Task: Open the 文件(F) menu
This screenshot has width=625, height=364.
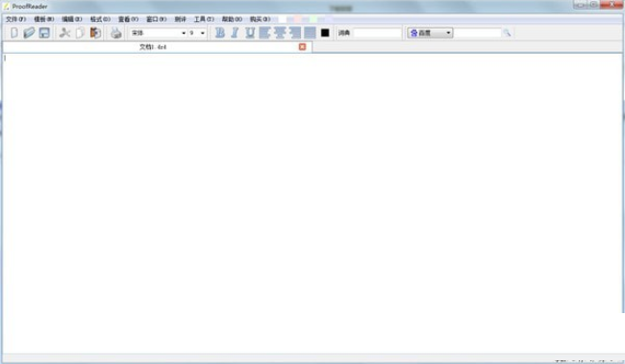Action: (16, 19)
